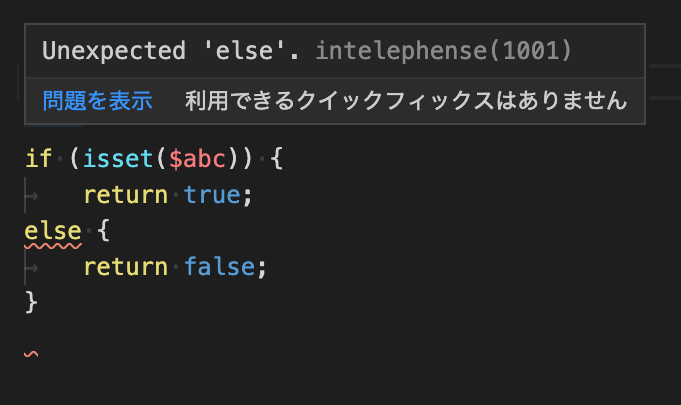Click the quick fix unavailable text
This screenshot has width=681, height=405.
pos(406,101)
